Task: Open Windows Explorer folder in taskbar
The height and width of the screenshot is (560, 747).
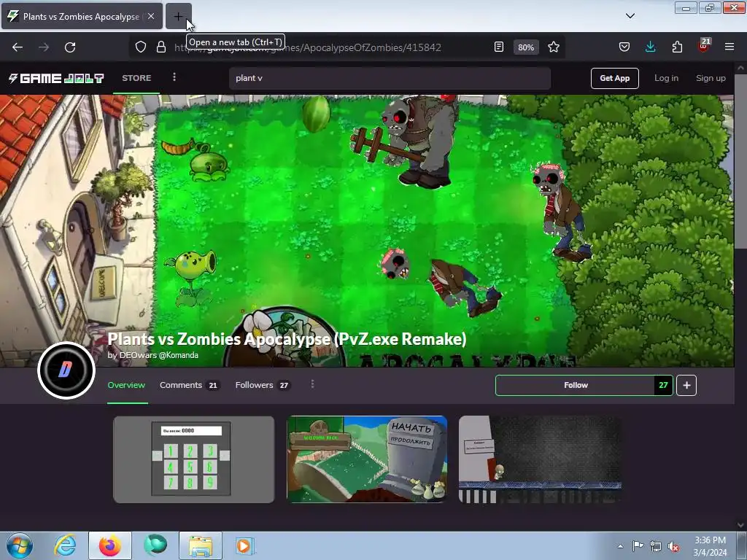Action: pyautogui.click(x=201, y=545)
